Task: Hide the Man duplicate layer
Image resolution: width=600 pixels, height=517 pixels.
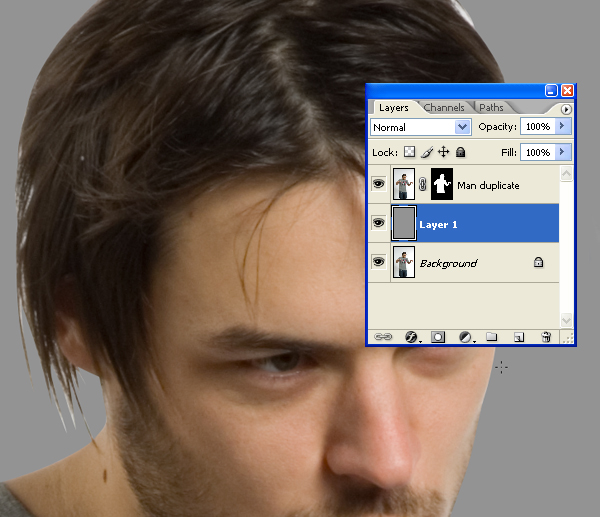Action: pyautogui.click(x=379, y=184)
